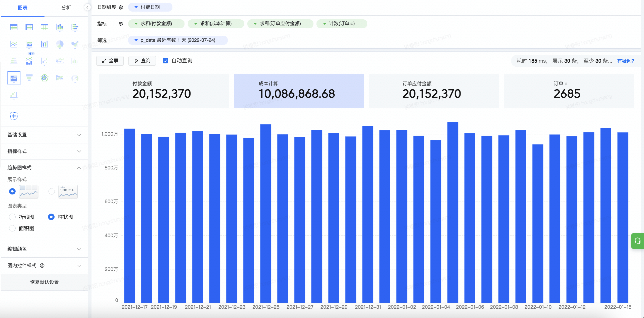Click the 全屏 fullscreen button
Image resolution: width=644 pixels, height=318 pixels.
110,61
